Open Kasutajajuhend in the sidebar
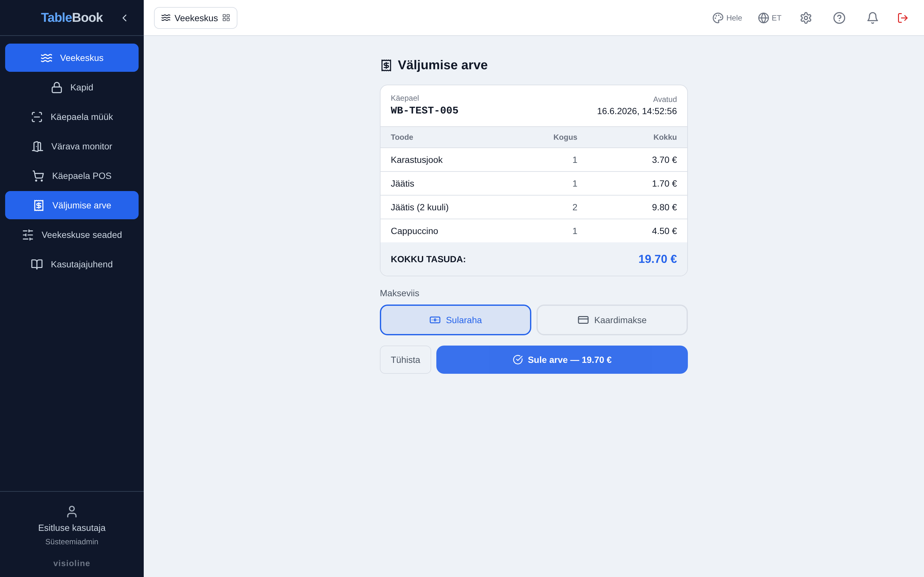This screenshot has width=924, height=577. tap(72, 264)
